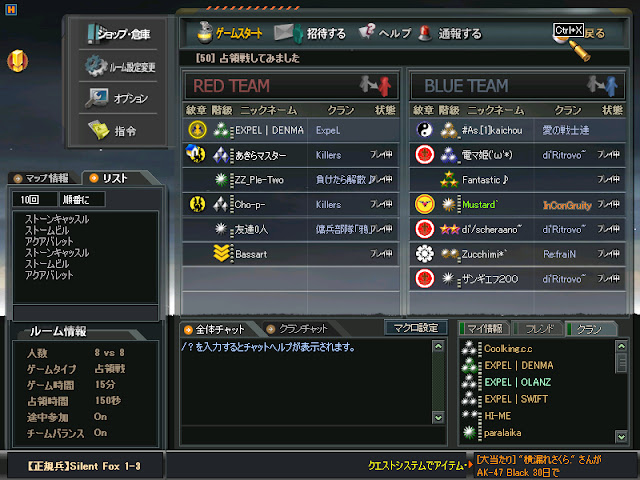
Task: Click the chat scrollbar down arrow
Action: coord(438,418)
